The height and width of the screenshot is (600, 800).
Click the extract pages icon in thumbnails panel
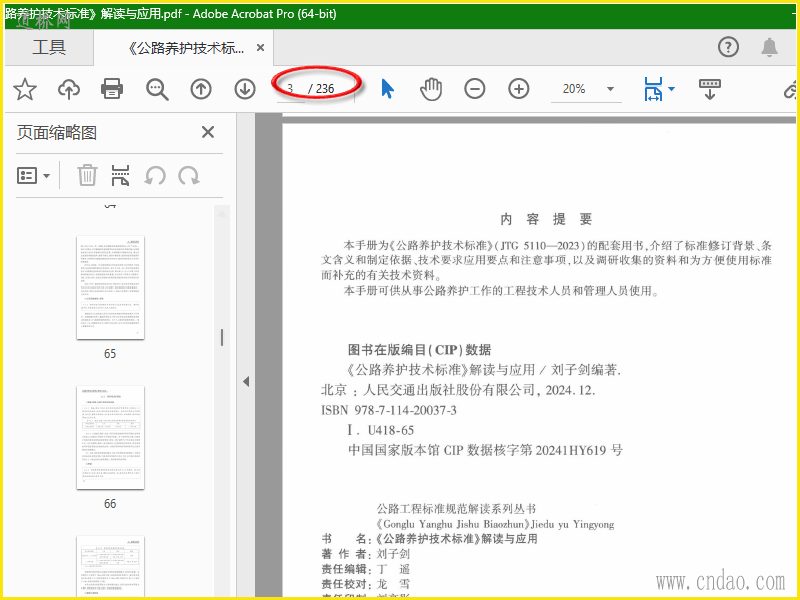pos(120,176)
